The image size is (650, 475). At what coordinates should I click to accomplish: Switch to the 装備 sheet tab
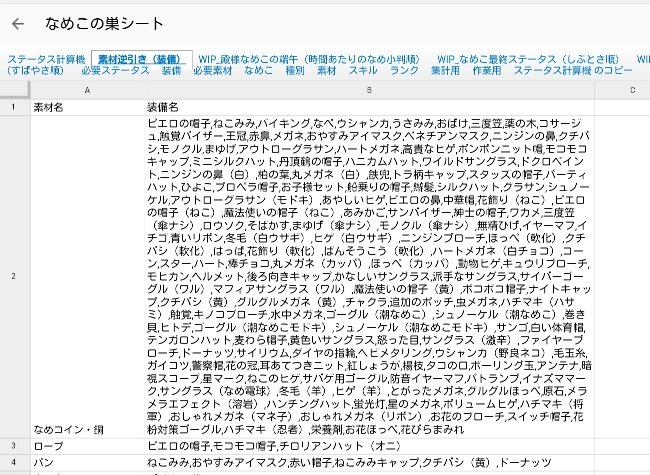point(171,70)
